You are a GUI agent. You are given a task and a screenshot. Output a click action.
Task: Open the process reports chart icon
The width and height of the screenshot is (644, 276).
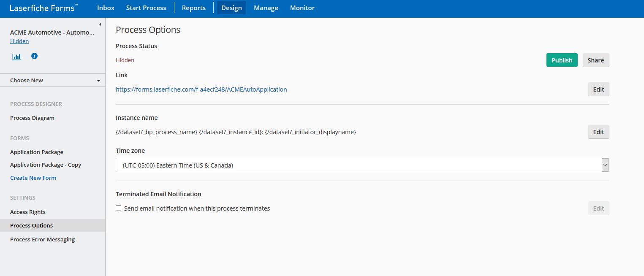pyautogui.click(x=16, y=57)
